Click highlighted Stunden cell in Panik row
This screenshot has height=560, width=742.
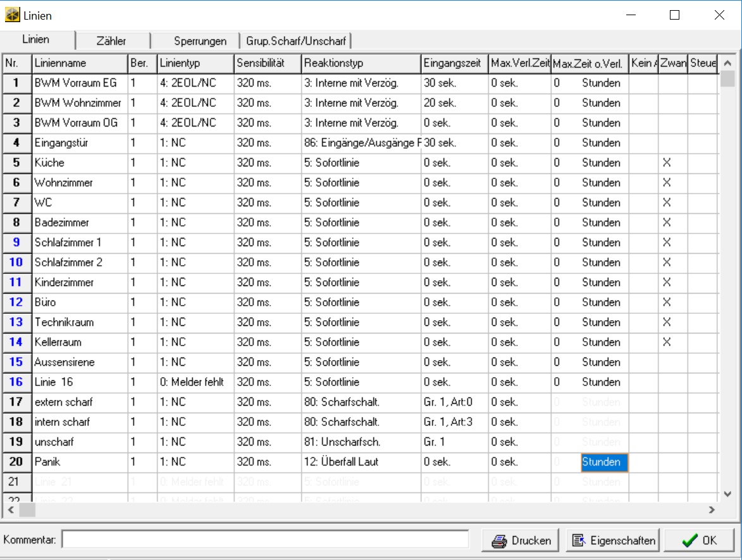(603, 462)
